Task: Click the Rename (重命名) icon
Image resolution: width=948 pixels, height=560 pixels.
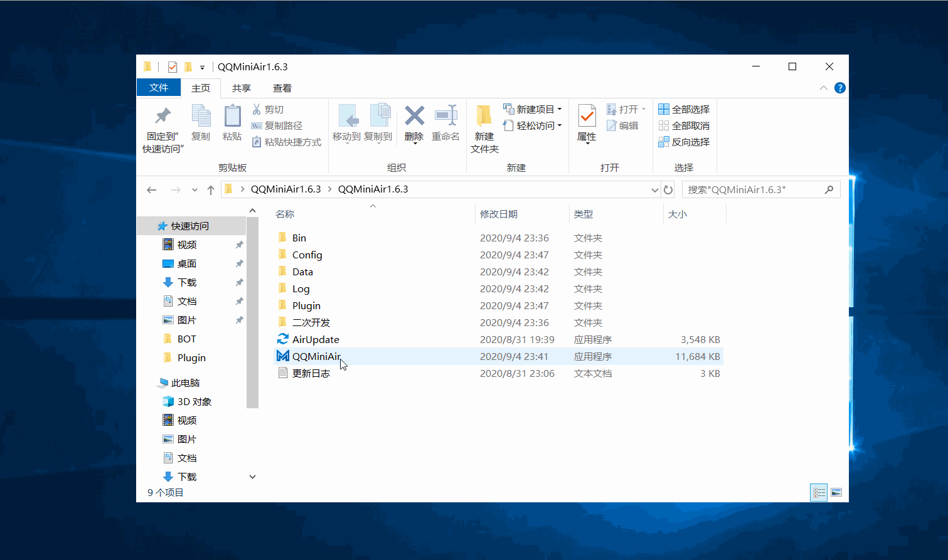Action: click(445, 116)
